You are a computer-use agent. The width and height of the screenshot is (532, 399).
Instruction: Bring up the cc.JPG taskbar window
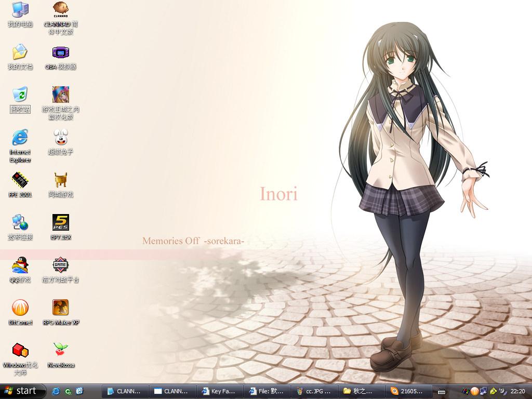click(314, 392)
